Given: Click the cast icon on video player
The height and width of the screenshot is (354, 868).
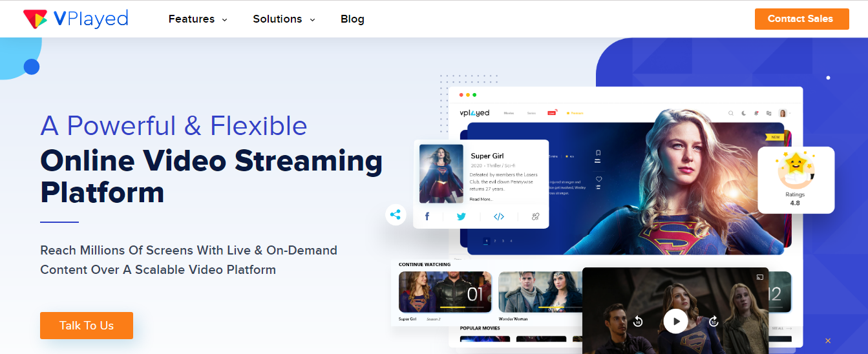Looking at the screenshot, I should tap(760, 277).
